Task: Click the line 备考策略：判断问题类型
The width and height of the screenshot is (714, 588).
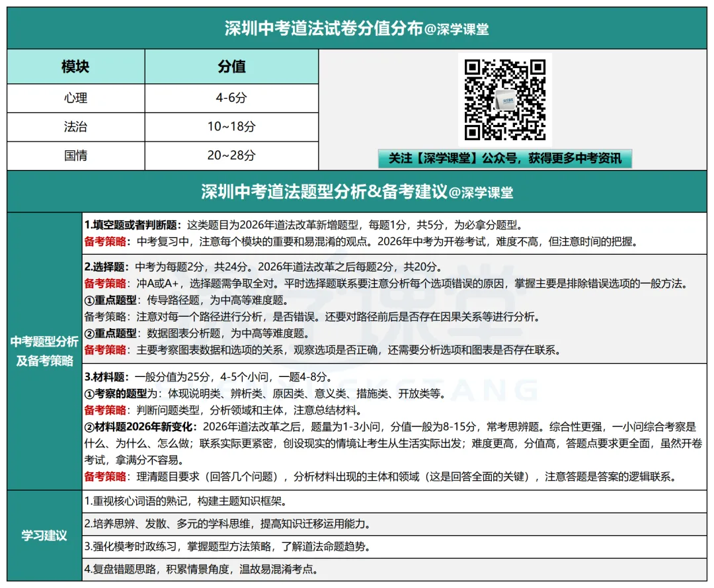Action: click(223, 410)
